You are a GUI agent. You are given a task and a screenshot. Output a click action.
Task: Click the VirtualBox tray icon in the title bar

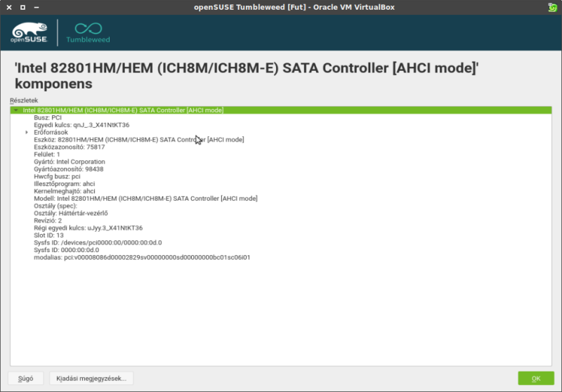pos(552,7)
